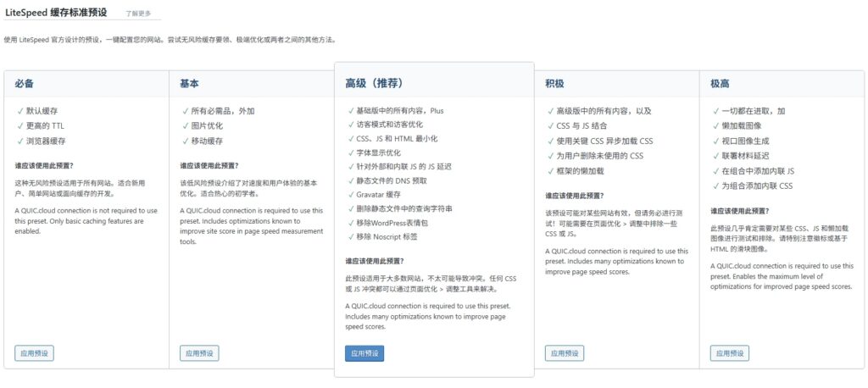Click the 联署材料延迟 line
This screenshot has width=868, height=388.
746,156
